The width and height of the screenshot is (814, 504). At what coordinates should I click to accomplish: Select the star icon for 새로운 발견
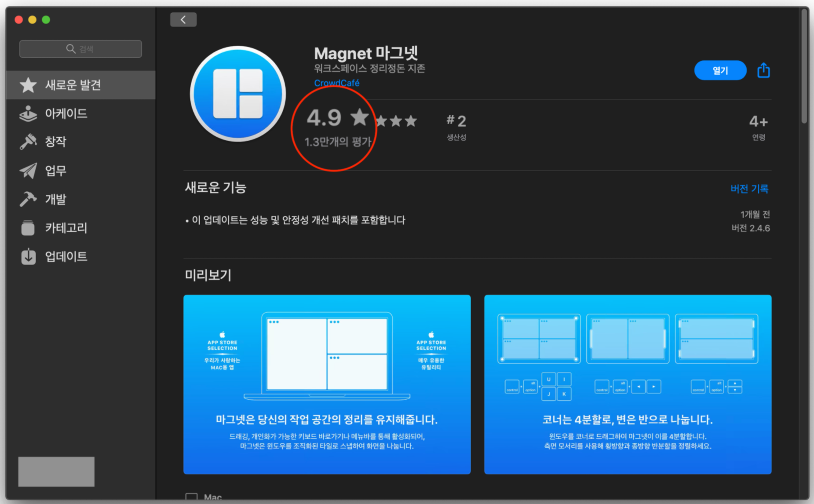pyautogui.click(x=28, y=85)
